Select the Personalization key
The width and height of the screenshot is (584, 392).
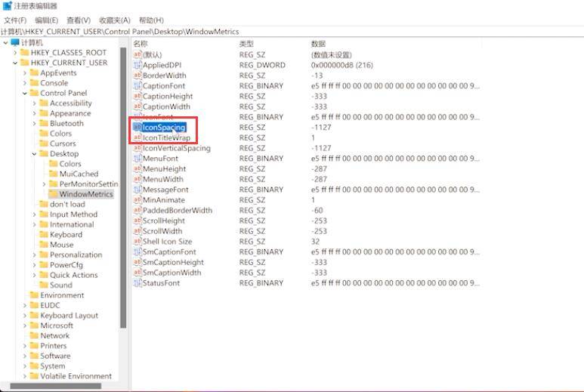[x=76, y=255]
